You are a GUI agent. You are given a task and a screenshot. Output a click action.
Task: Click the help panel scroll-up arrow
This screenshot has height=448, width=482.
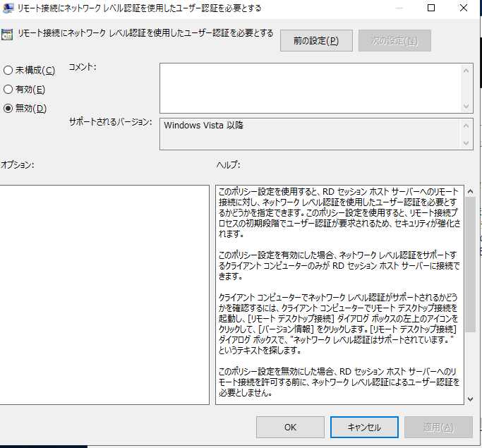470,191
